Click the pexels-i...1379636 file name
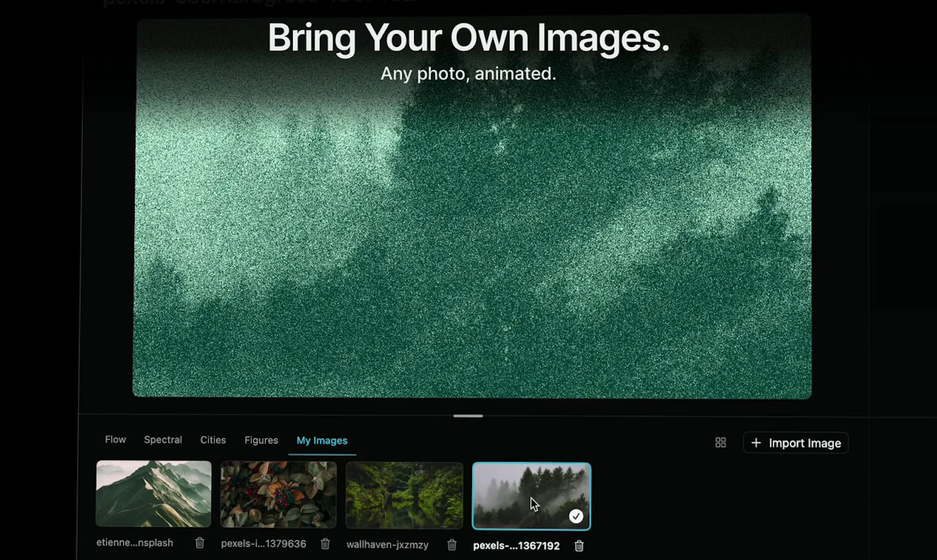937x560 pixels. (x=264, y=544)
